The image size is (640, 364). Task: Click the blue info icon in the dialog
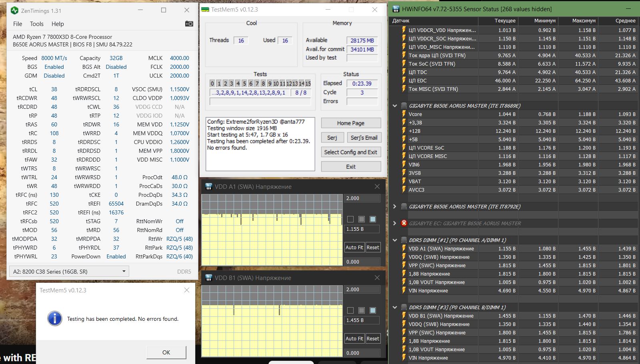[54, 318]
